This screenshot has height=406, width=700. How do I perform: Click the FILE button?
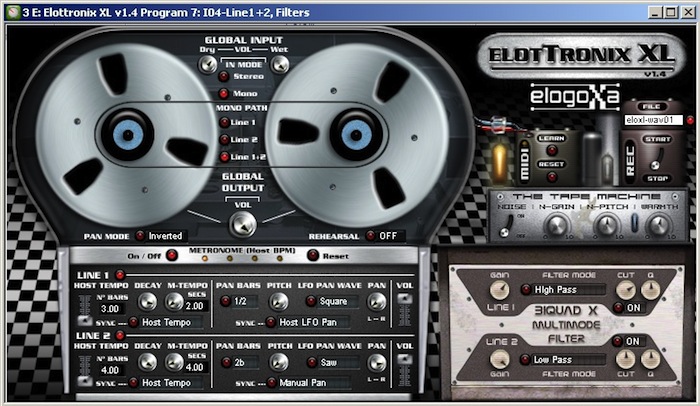coord(651,106)
